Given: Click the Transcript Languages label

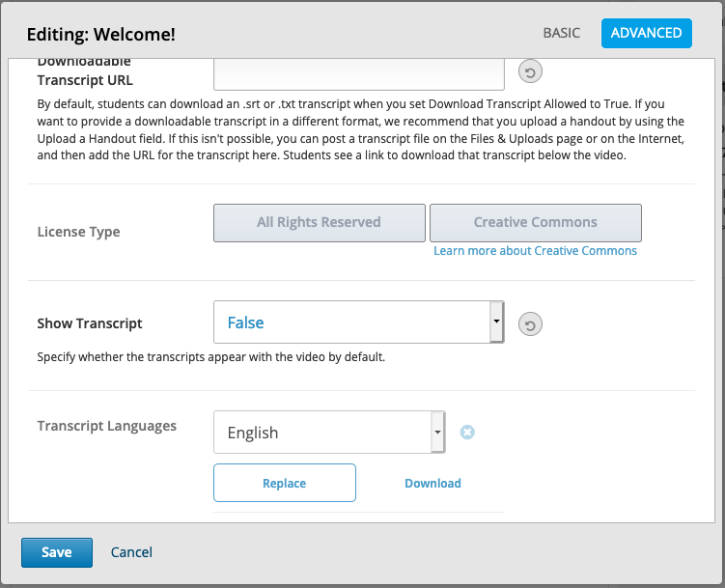Looking at the screenshot, I should pos(107,426).
